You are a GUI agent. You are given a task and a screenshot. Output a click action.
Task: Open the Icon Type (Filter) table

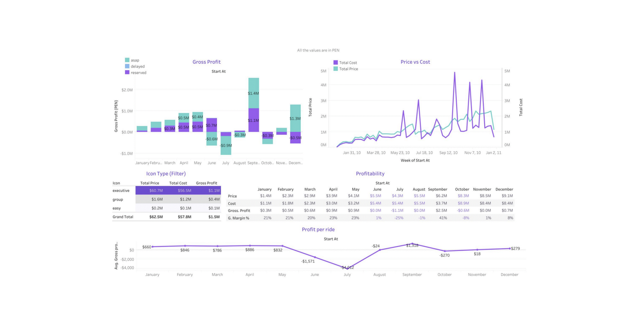(165, 173)
